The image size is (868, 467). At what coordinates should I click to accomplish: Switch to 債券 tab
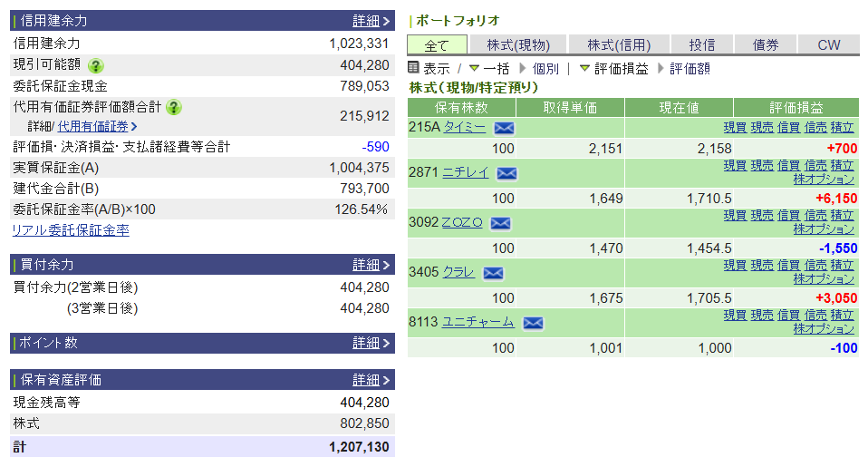(766, 44)
